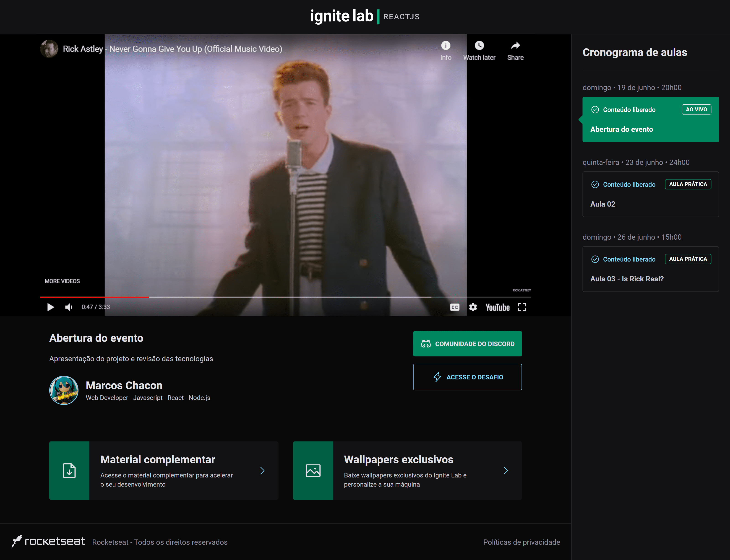Image resolution: width=730 pixels, height=560 pixels.
Task: Click the Watch later clock icon
Action: [x=479, y=46]
